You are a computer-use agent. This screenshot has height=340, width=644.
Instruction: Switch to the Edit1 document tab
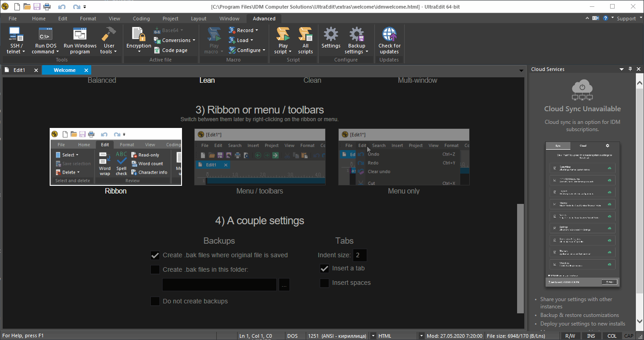[19, 70]
